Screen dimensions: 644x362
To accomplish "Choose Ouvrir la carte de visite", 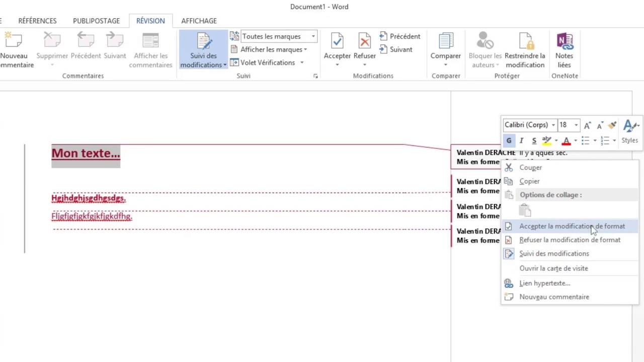I will (x=570, y=268).
